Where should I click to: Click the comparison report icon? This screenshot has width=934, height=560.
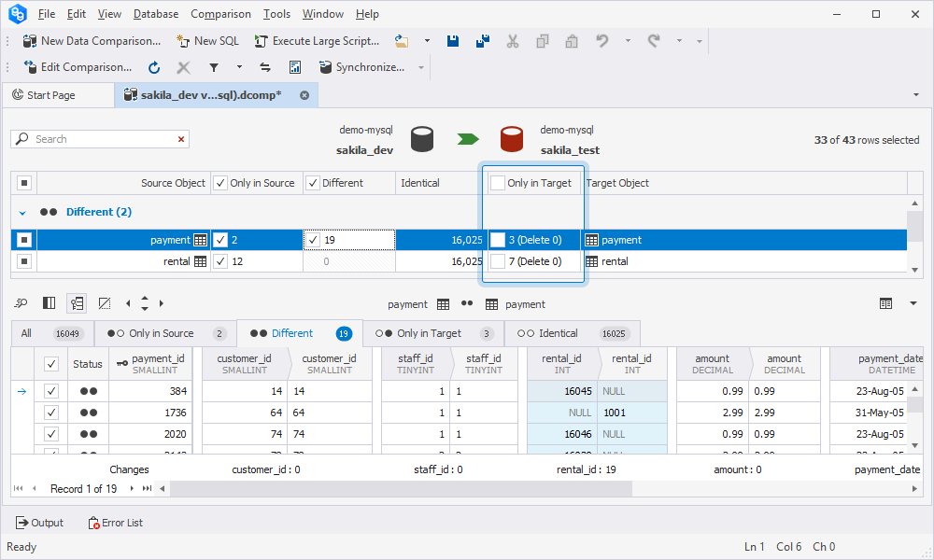[295, 67]
